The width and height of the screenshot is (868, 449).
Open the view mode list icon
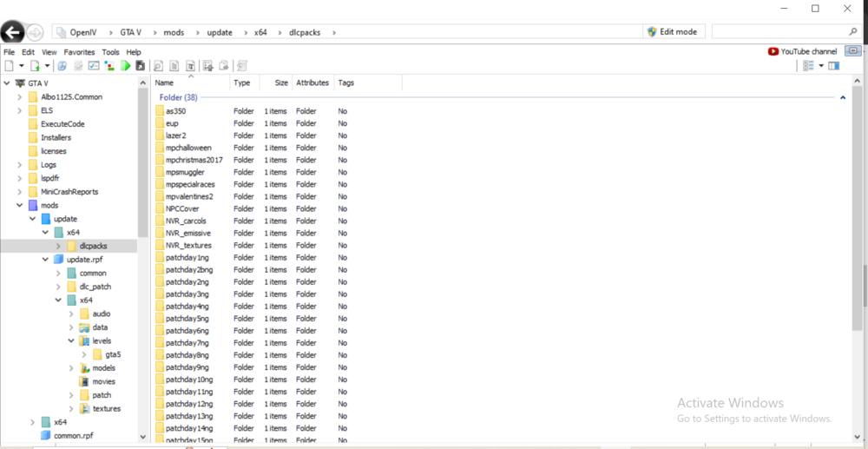[808, 66]
